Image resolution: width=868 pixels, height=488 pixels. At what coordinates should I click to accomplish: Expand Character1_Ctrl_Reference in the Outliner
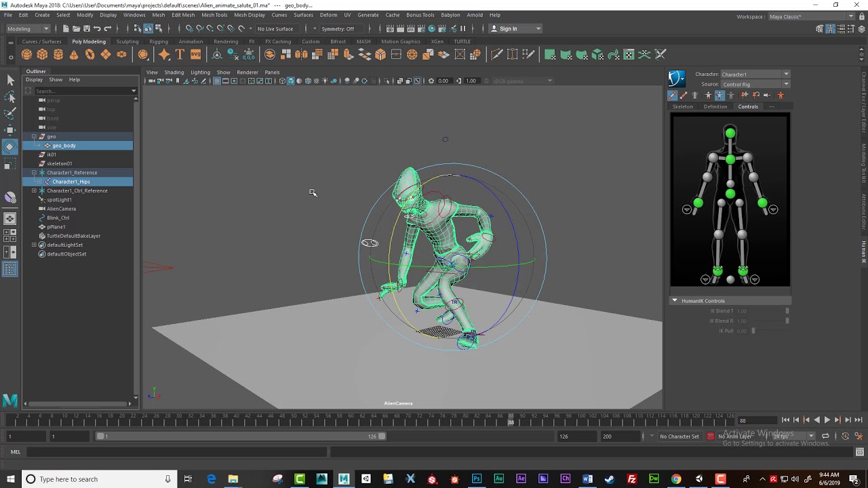tap(34, 190)
